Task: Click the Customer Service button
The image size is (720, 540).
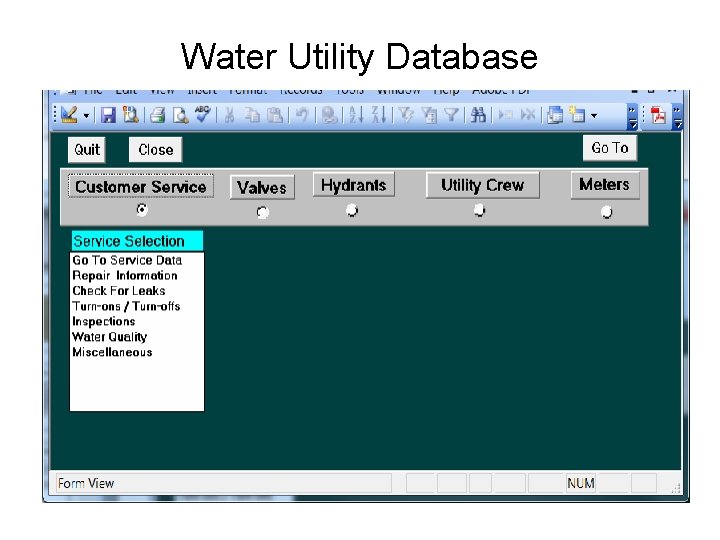Action: pyautogui.click(x=141, y=186)
